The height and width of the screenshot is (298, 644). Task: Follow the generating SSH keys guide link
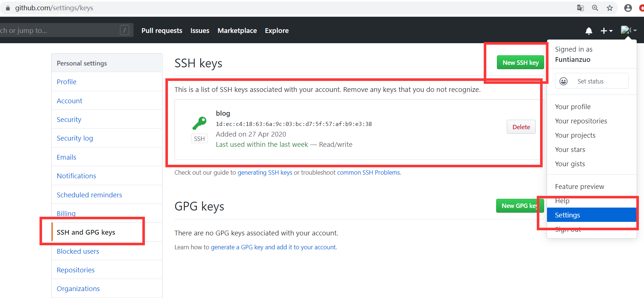[x=265, y=172]
